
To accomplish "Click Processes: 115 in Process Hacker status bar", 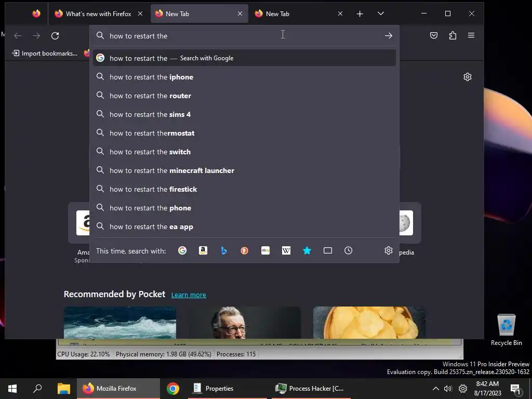I will (236, 354).
